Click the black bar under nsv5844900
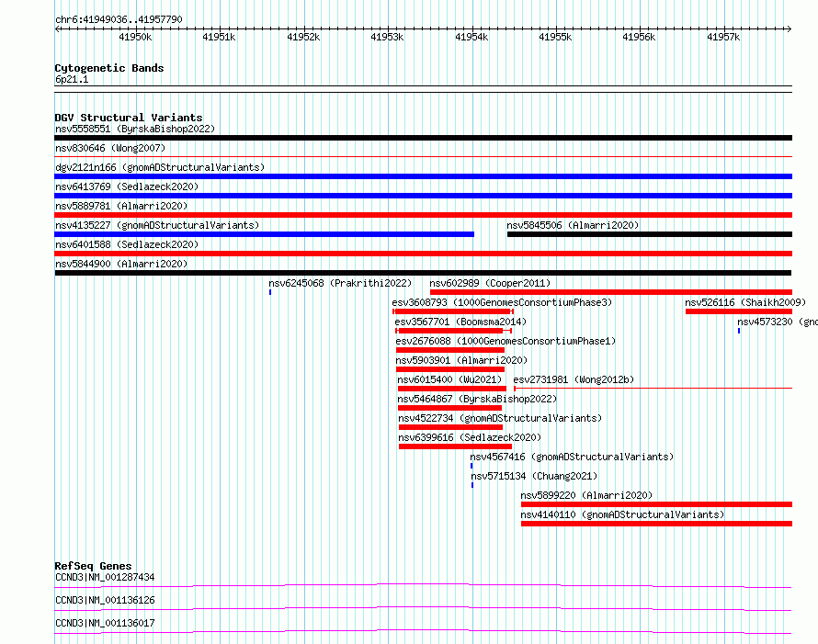This screenshot has height=644, width=818. pyautogui.click(x=423, y=273)
